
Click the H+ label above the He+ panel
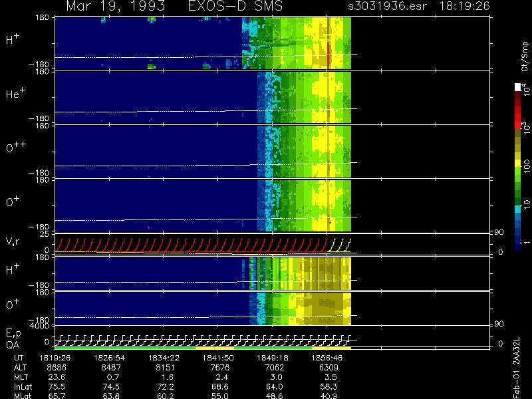[x=13, y=39]
